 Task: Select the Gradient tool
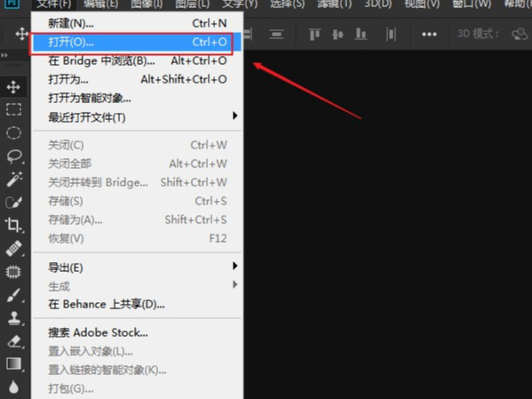[x=13, y=363]
